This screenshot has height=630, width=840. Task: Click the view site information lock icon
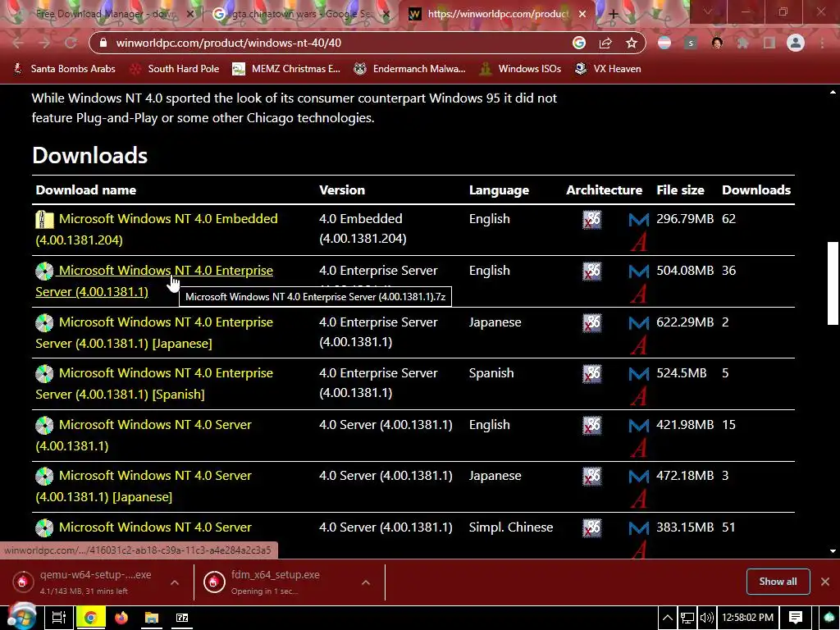click(x=103, y=43)
